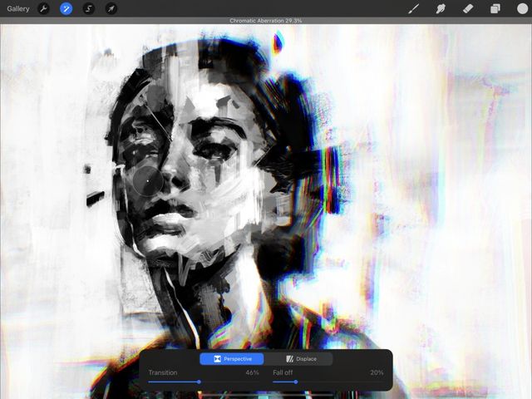Click the Transition slider handle
This screenshot has width=532, height=399.
pyautogui.click(x=199, y=382)
